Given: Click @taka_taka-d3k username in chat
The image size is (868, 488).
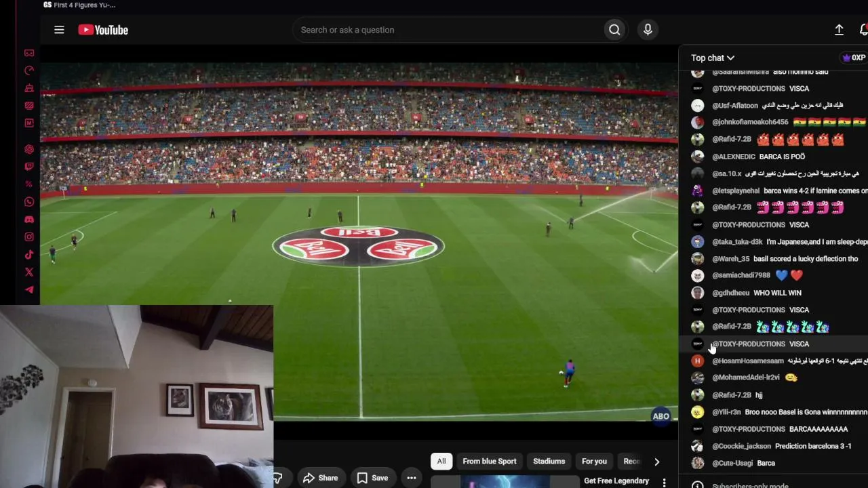Looking at the screenshot, I should pyautogui.click(x=737, y=242).
